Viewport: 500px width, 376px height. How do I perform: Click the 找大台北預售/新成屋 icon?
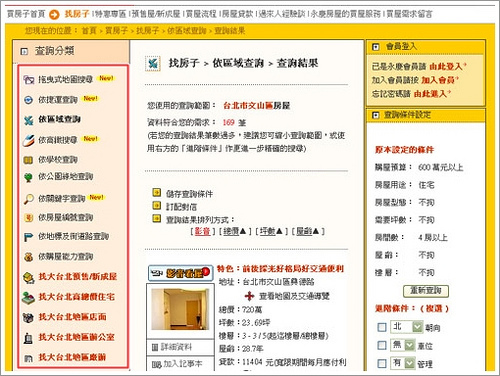[x=29, y=278]
